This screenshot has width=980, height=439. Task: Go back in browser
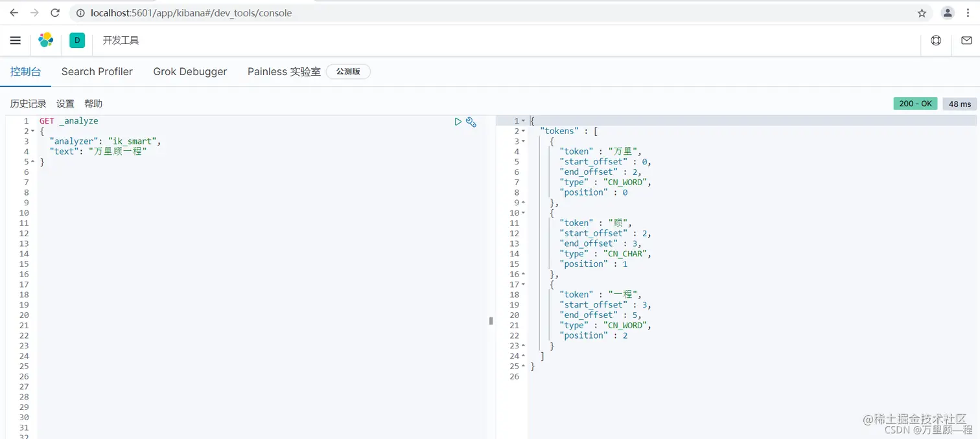tap(14, 13)
